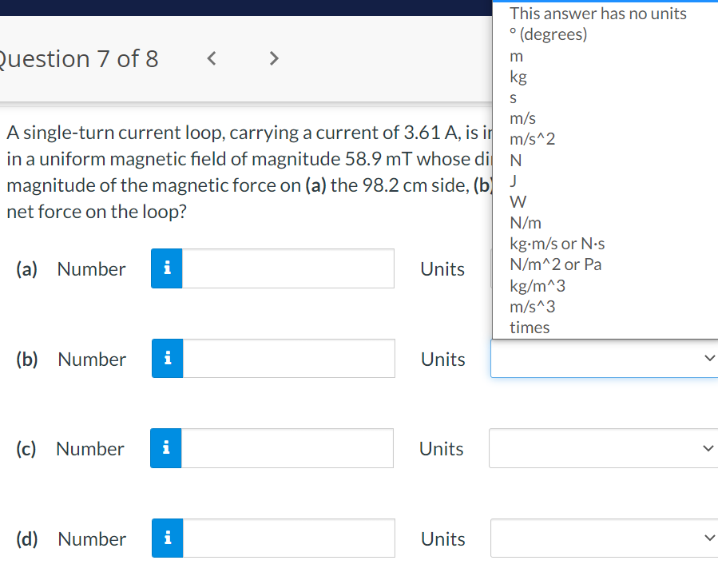Click the info icon beside answer (b)

[166, 359]
